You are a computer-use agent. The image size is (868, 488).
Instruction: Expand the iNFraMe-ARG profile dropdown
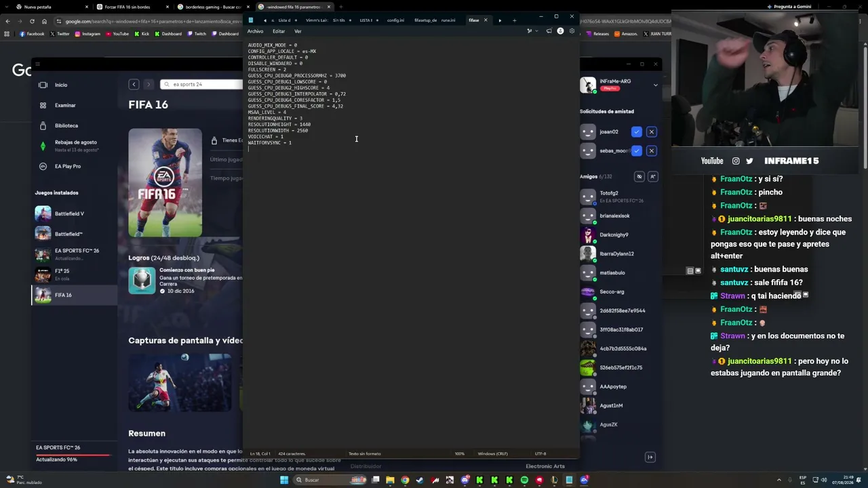click(655, 85)
